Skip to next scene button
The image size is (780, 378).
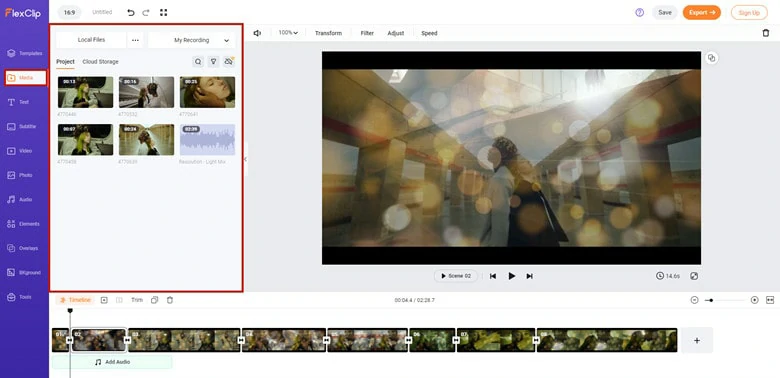[x=529, y=276]
